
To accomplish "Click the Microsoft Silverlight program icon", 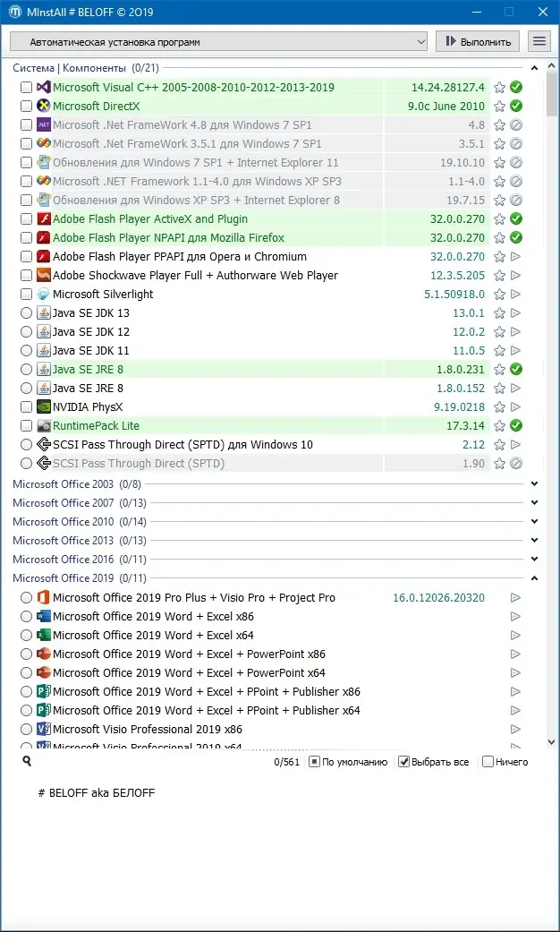I will point(43,295).
